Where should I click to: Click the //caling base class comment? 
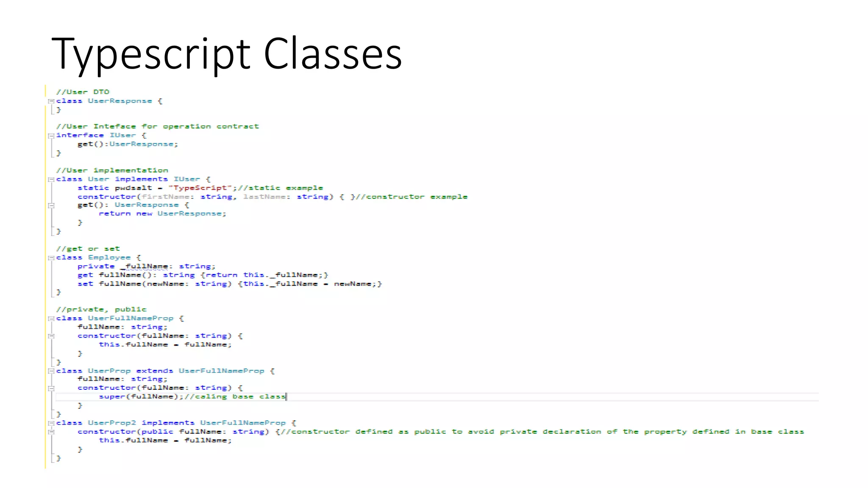[235, 396]
